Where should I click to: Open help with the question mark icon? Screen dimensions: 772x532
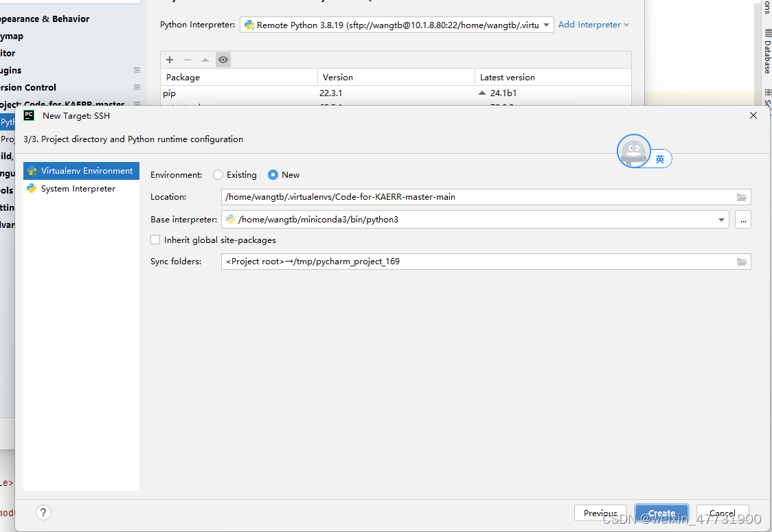click(43, 512)
